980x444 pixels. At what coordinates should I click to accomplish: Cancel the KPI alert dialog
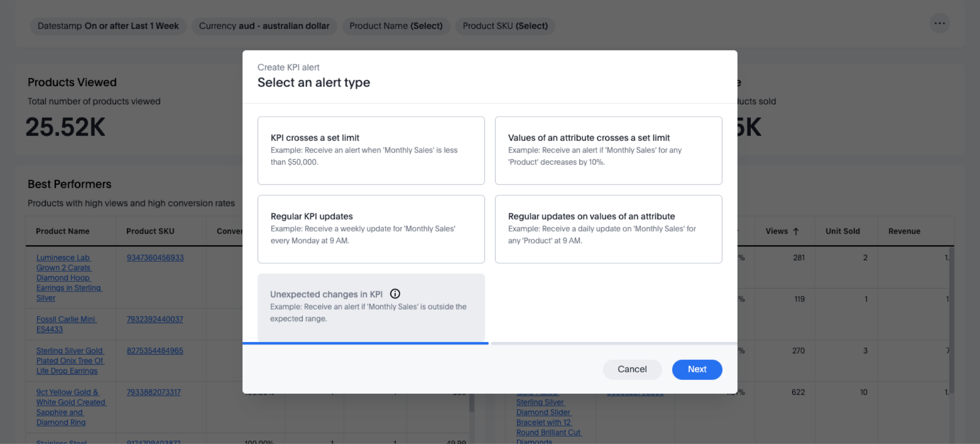click(632, 369)
